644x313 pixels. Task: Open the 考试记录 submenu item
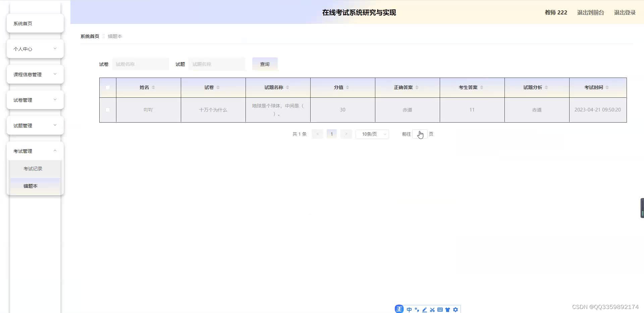pyautogui.click(x=35, y=169)
